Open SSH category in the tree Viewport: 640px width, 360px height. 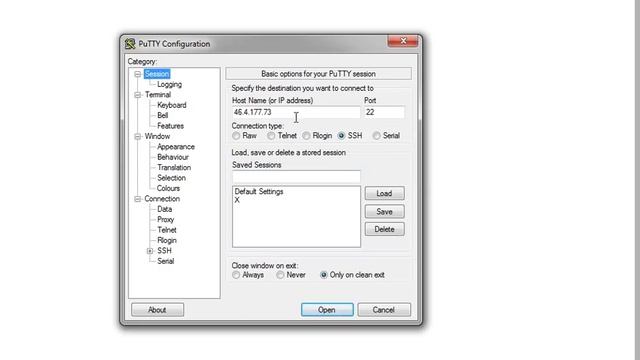(x=164, y=251)
